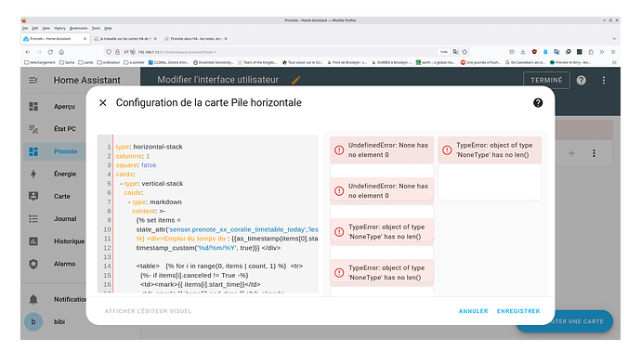Screen dimensions: 641x364
Task: Toggle the Home Assistant sidebar hamburger icon
Action: 33,80
